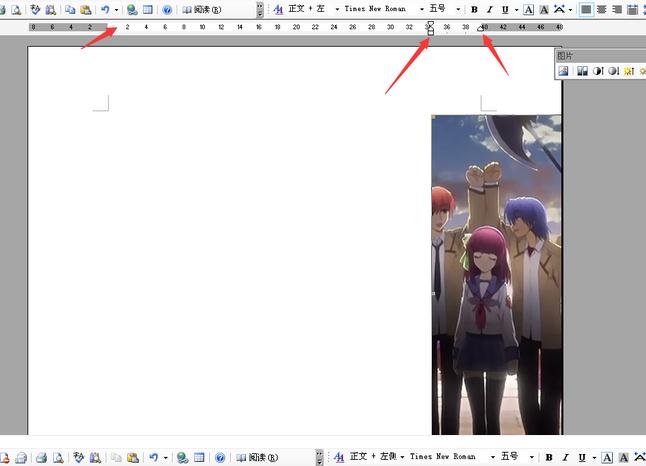Open the style dropdown 正文 + 左
646x466 pixels.
click(337, 9)
